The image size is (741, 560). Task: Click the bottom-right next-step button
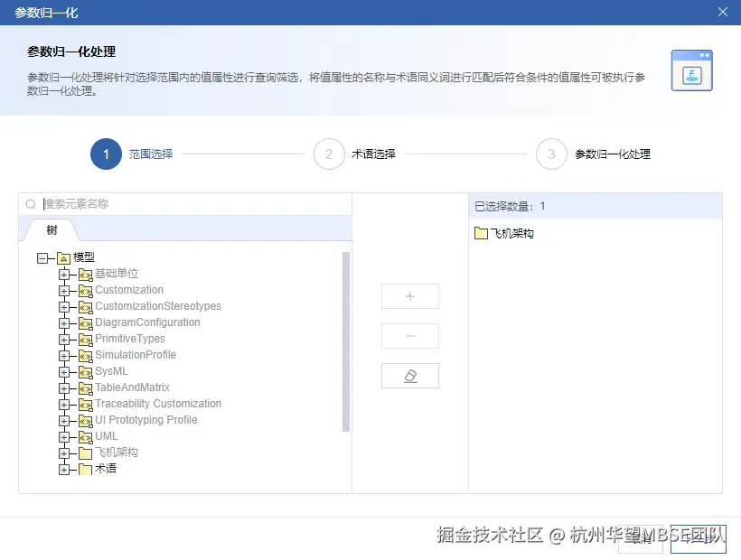click(698, 538)
